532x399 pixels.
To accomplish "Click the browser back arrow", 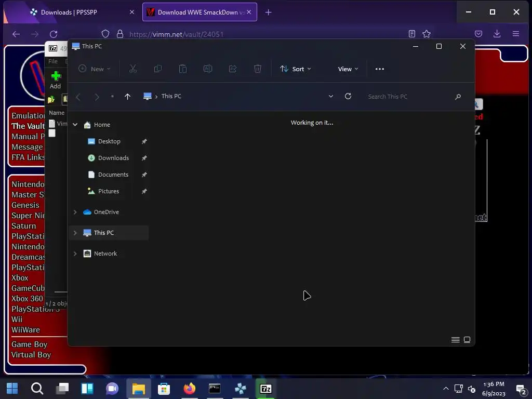I will click(16, 34).
